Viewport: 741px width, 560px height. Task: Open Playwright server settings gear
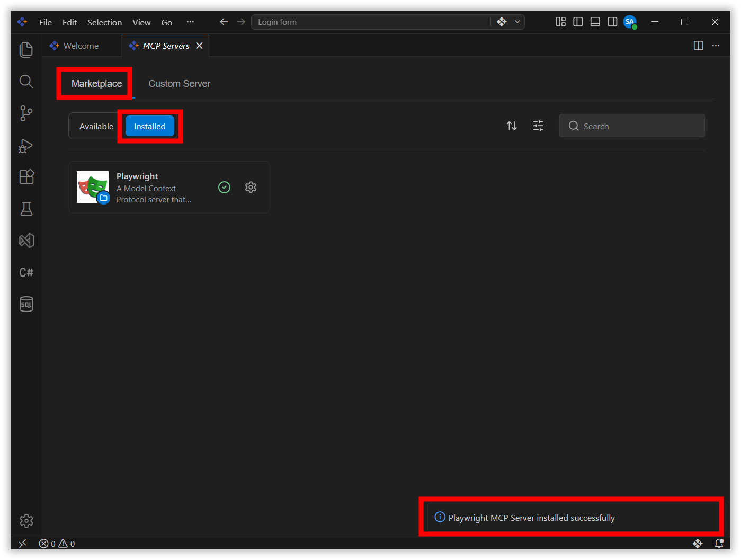pyautogui.click(x=251, y=188)
